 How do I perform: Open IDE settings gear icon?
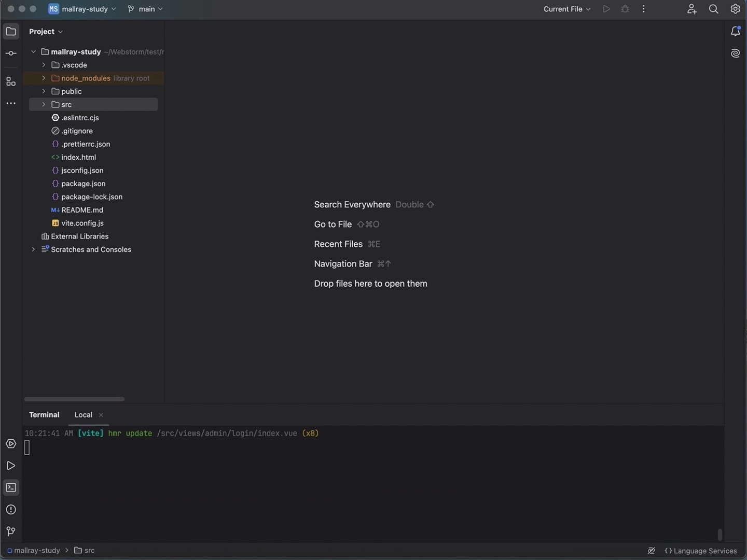tap(735, 9)
